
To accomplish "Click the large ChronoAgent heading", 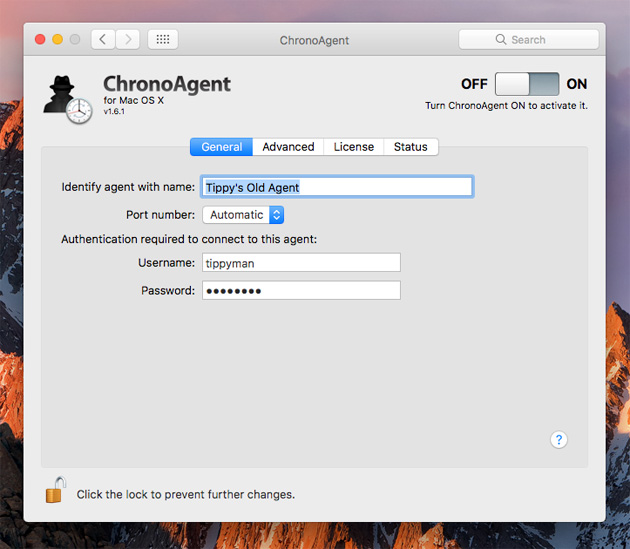I will (x=167, y=84).
